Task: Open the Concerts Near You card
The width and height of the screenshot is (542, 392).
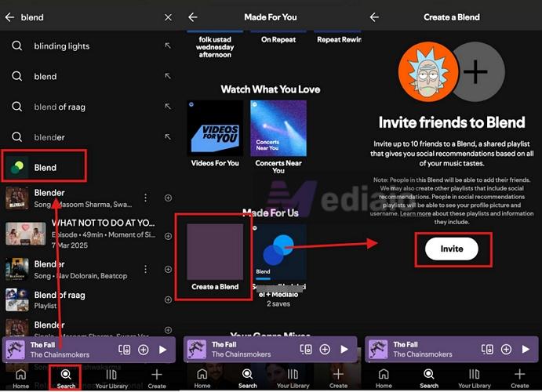Action: pyautogui.click(x=278, y=136)
